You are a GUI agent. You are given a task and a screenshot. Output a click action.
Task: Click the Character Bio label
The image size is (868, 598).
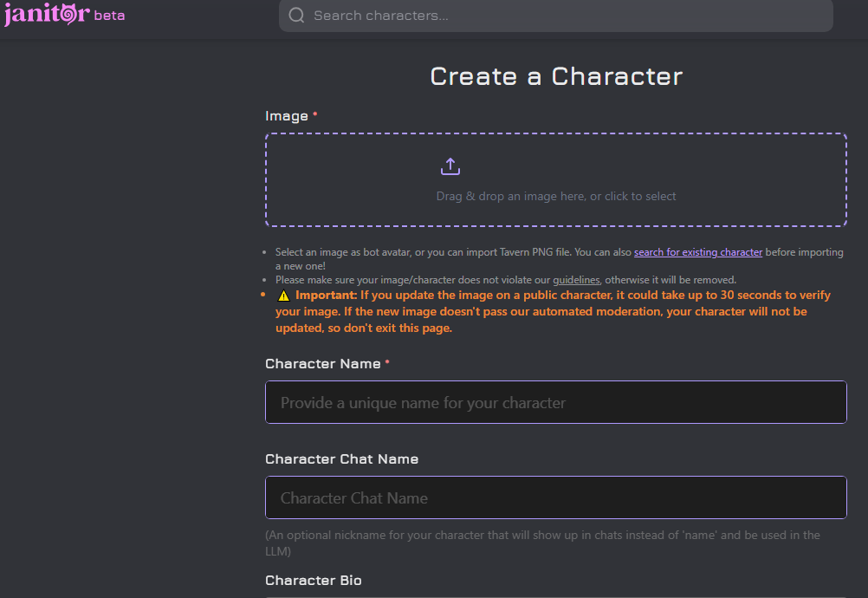point(313,581)
